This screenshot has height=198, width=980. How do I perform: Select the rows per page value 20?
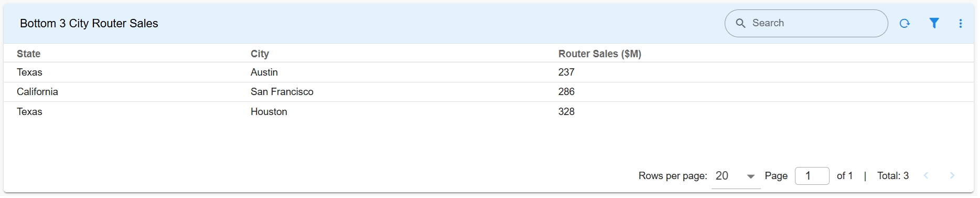722,176
